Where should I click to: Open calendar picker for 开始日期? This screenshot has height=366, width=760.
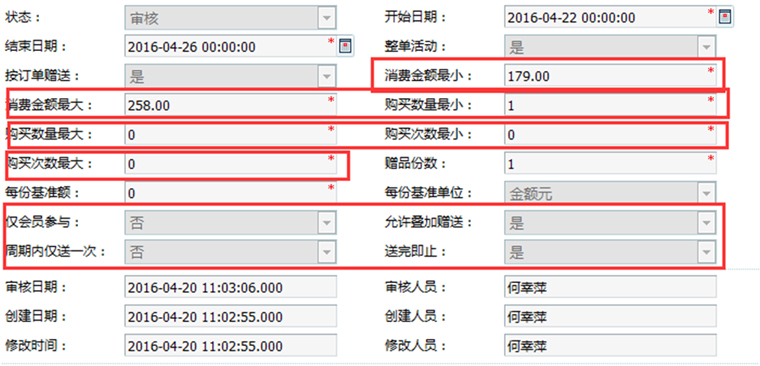point(725,17)
